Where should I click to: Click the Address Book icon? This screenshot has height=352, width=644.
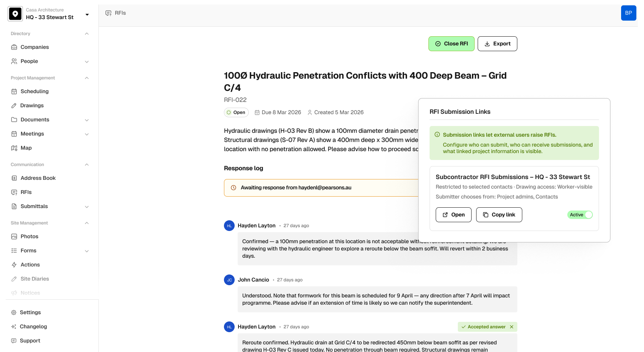pyautogui.click(x=14, y=178)
